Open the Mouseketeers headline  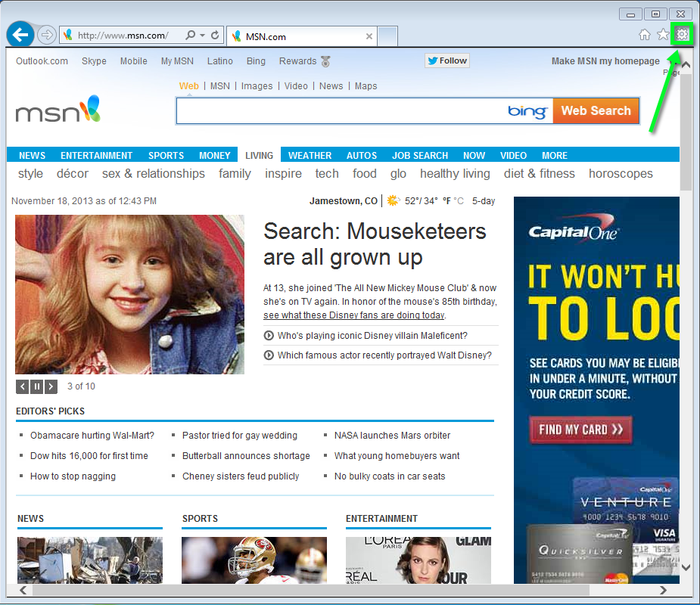pyautogui.click(x=375, y=244)
